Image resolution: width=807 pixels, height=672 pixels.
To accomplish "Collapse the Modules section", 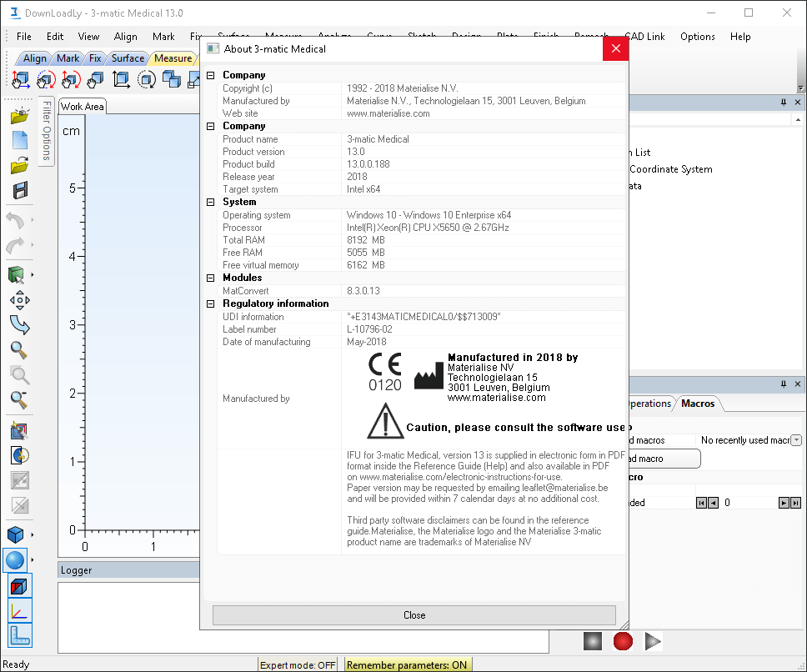I will (210, 278).
